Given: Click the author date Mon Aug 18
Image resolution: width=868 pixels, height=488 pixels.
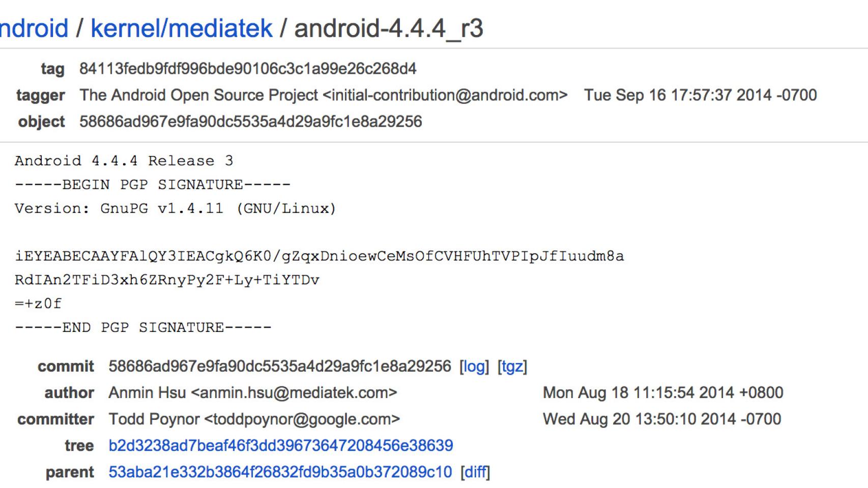Looking at the screenshot, I should pyautogui.click(x=663, y=393).
